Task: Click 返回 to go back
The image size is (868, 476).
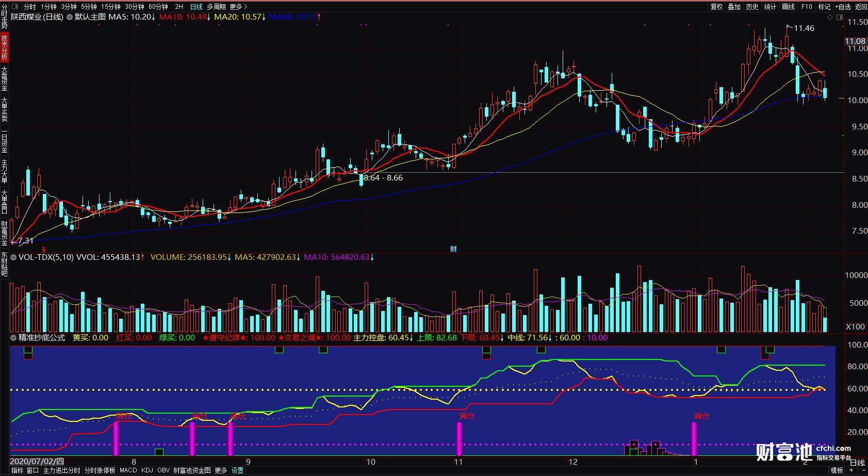Action: coord(861,7)
